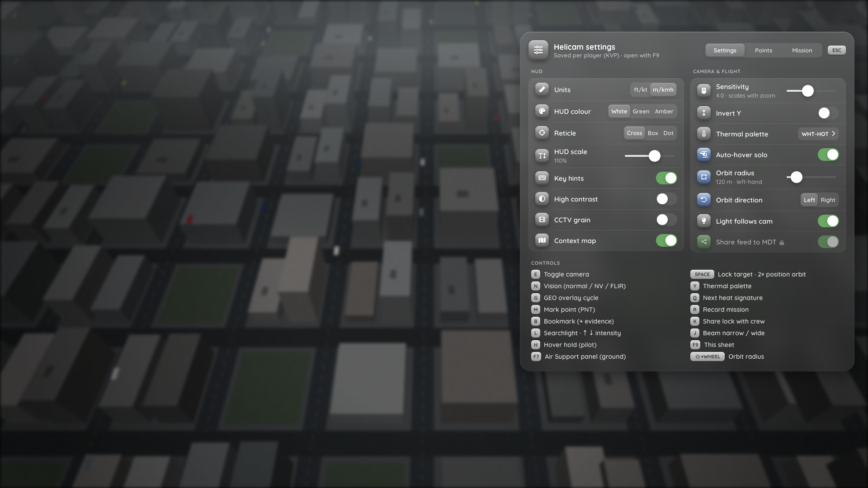Choose Amber HUD colour
Image resolution: width=868 pixels, height=488 pixels.
664,111
